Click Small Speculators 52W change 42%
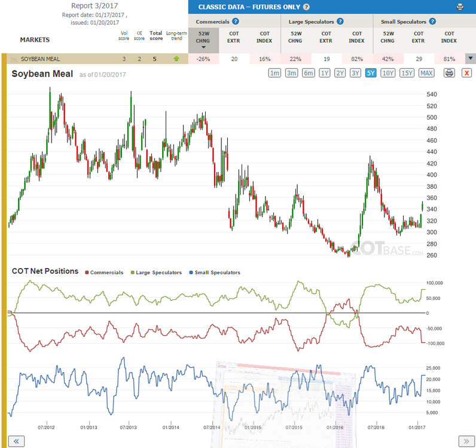476x448 pixels. pos(388,59)
